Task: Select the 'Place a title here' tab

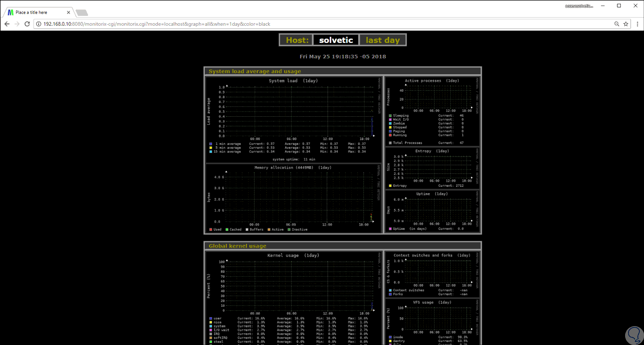Action: click(x=38, y=12)
